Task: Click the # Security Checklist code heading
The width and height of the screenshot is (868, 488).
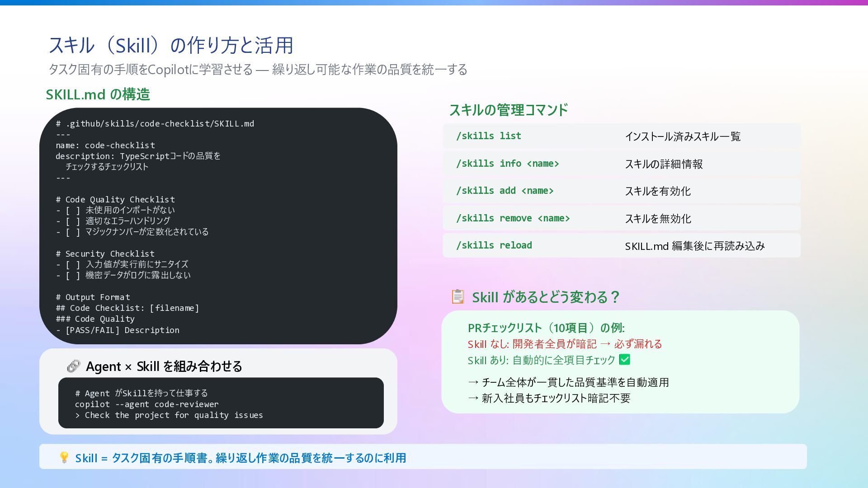Action: (105, 254)
